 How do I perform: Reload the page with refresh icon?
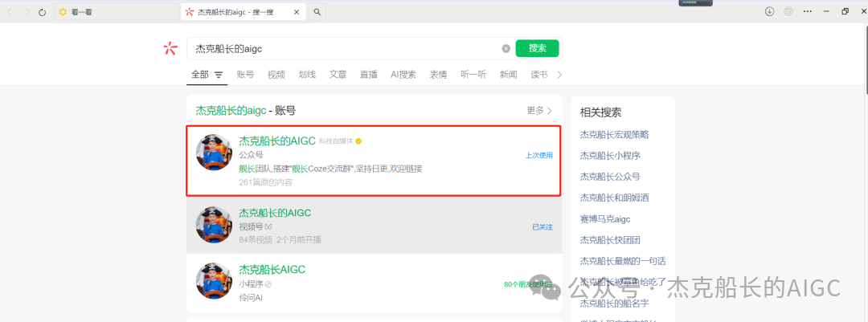click(42, 11)
